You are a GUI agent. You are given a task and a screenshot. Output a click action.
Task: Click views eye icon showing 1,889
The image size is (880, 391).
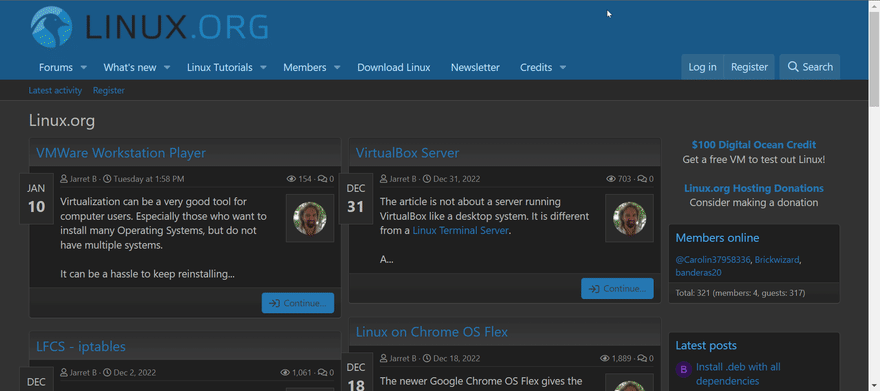point(604,358)
